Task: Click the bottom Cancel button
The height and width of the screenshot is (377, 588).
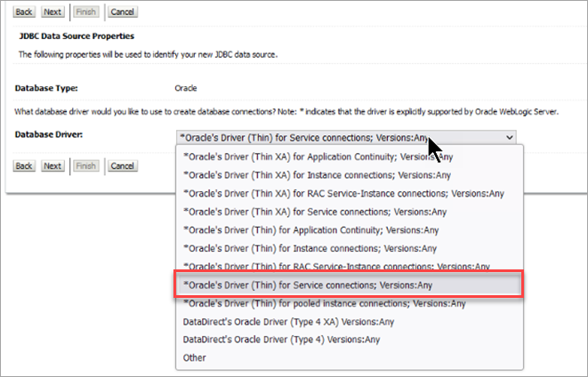Action: pos(122,166)
